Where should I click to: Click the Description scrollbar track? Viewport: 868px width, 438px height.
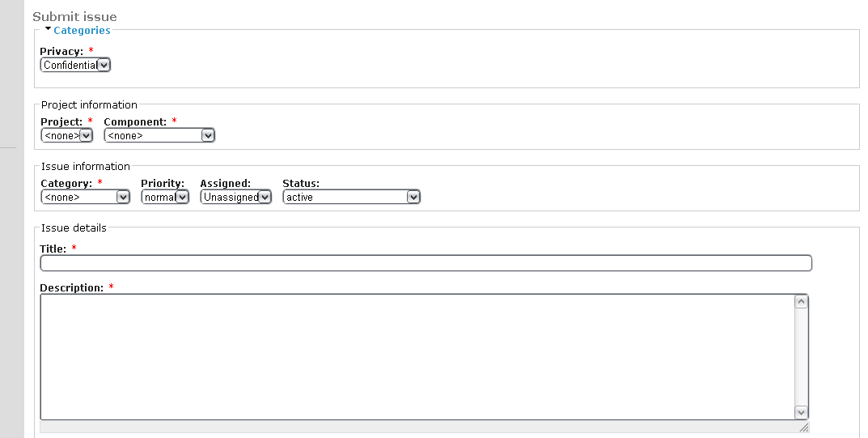tap(801, 356)
